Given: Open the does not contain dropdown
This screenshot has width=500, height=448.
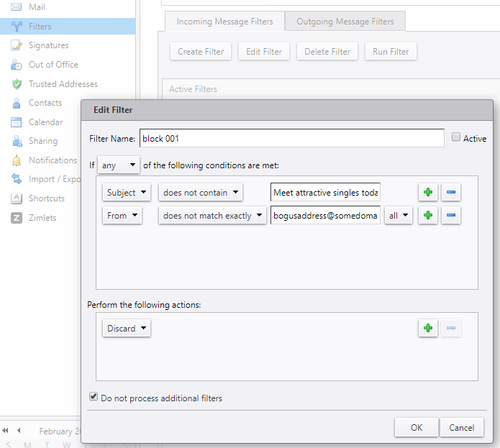Looking at the screenshot, I should pyautogui.click(x=201, y=192).
